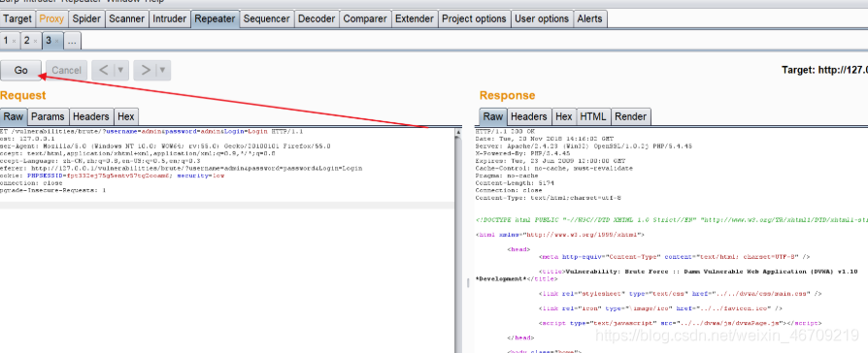The image size is (868, 353).
Task: Open Project options tab
Action: click(474, 18)
